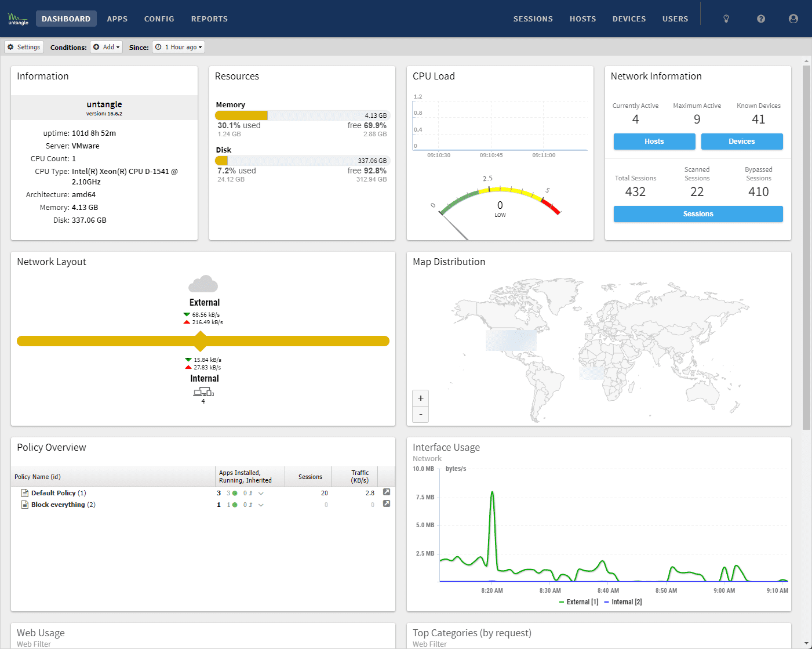This screenshot has height=649, width=812.
Task: Click the blue Sessions button
Action: (698, 214)
